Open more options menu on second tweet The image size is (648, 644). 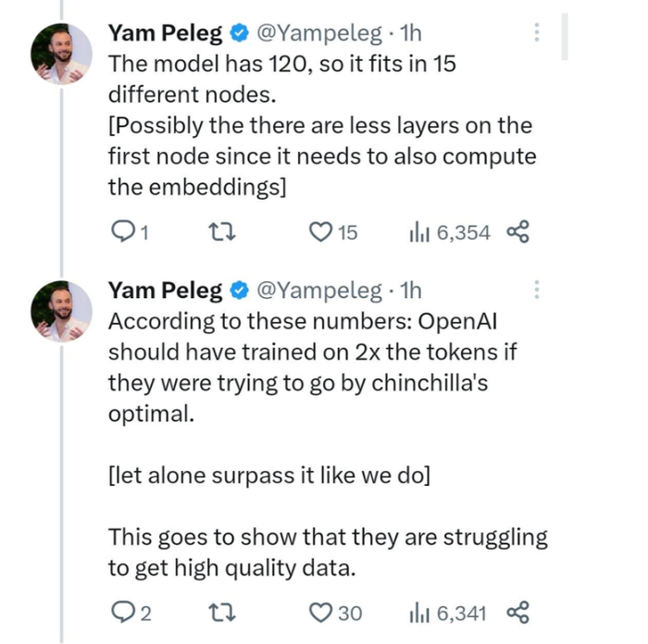coord(537,291)
